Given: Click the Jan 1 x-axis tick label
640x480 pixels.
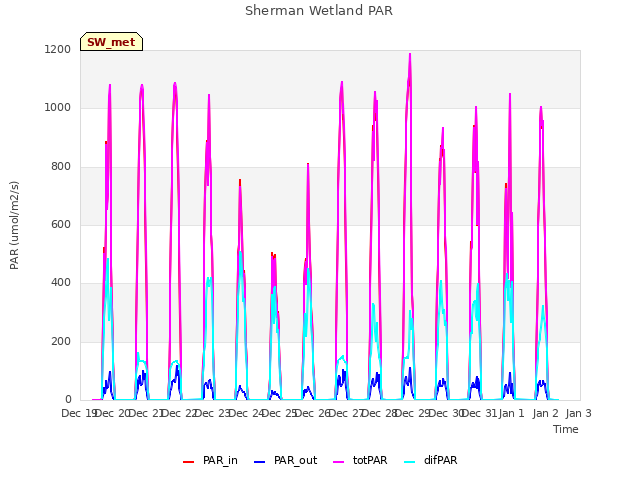Looking at the screenshot, I should tap(511, 413).
